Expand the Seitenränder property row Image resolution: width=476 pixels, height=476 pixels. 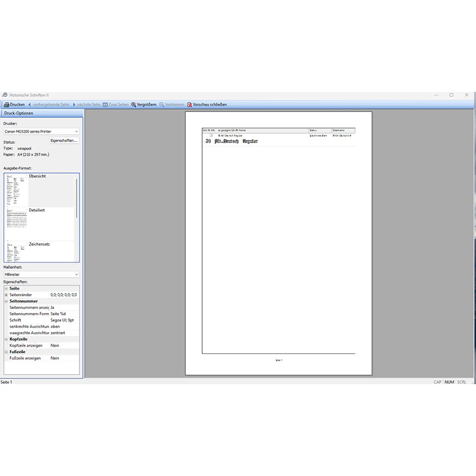click(x=6, y=295)
